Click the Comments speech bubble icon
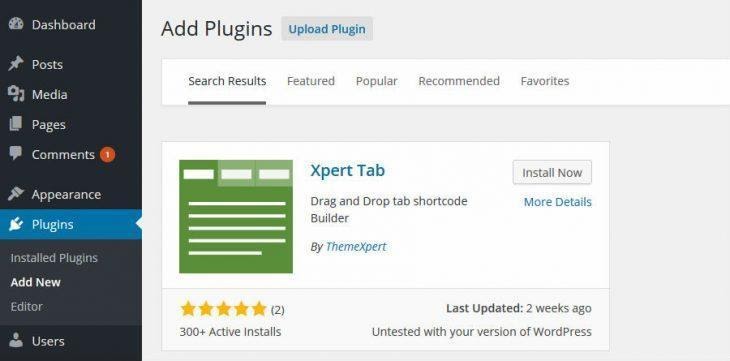 [16, 154]
